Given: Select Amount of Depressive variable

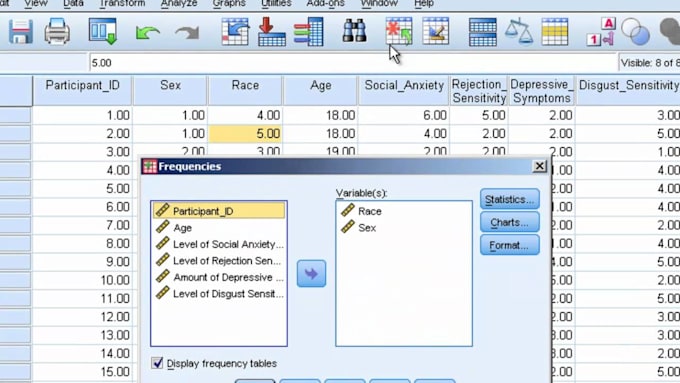Looking at the screenshot, I should 219,277.
